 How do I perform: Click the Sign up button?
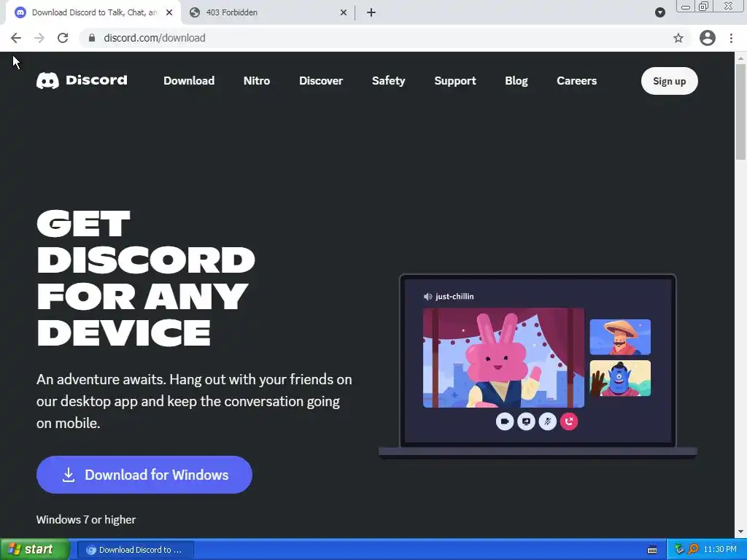(x=670, y=81)
